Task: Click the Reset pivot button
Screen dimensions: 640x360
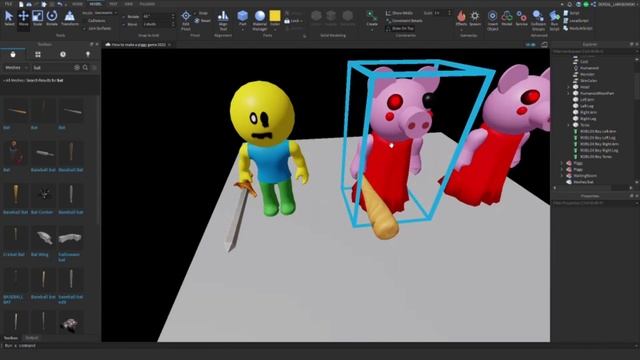Action: (203, 20)
